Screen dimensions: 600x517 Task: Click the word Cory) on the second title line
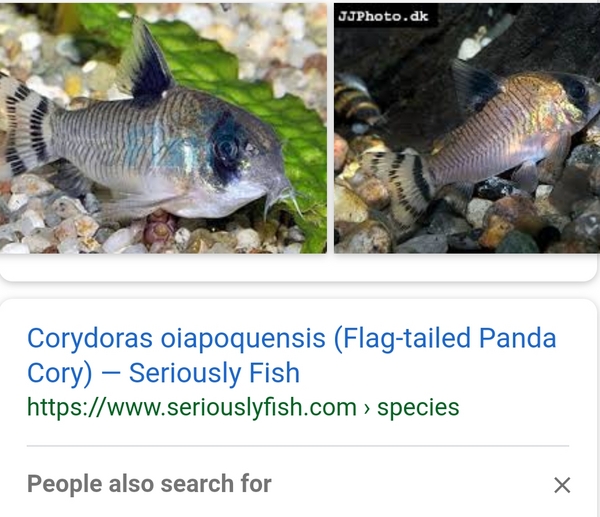click(60, 373)
